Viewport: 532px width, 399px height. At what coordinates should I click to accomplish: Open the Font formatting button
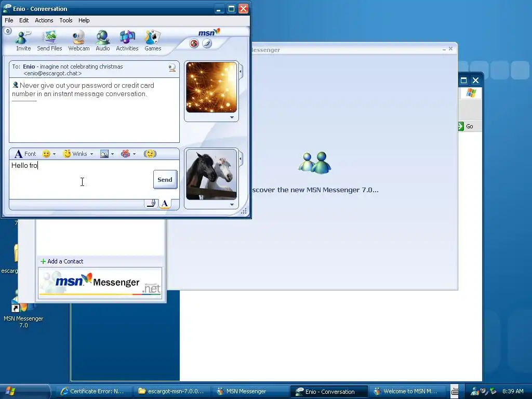pos(25,154)
